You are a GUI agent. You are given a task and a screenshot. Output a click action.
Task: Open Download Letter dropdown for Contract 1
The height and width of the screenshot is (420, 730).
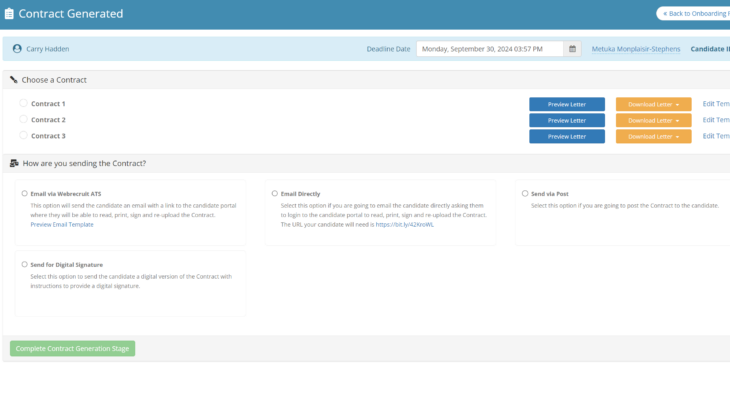coord(653,104)
